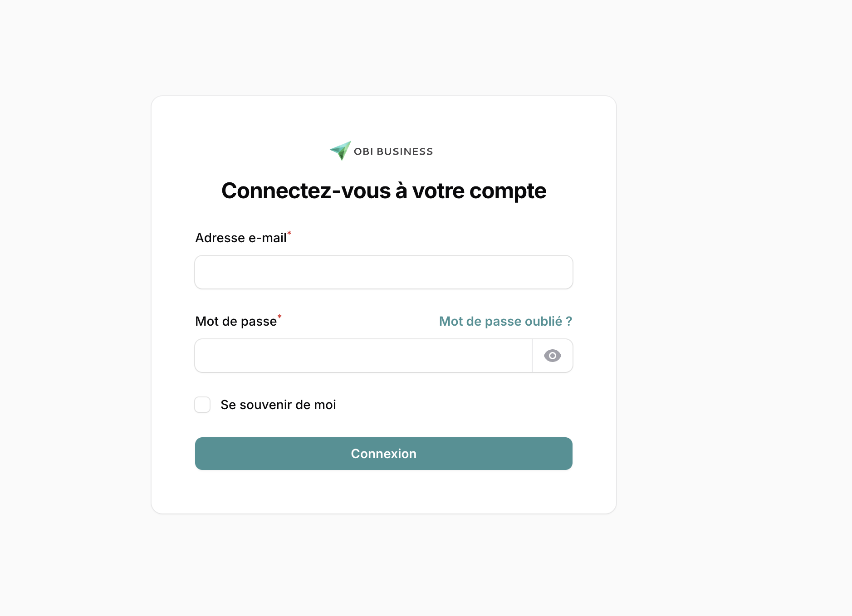Click the empty card area below the Connexion button
The height and width of the screenshot is (616, 852).
[x=384, y=492]
